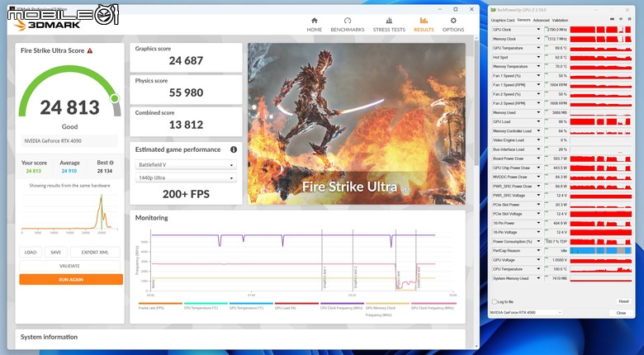Image resolution: width=644 pixels, height=355 pixels.
Task: Click the 2790.0 MHz GPU Clock reading
Action: (557, 30)
